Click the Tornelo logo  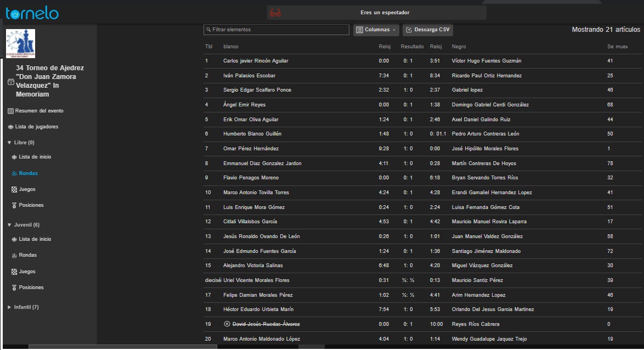(32, 13)
